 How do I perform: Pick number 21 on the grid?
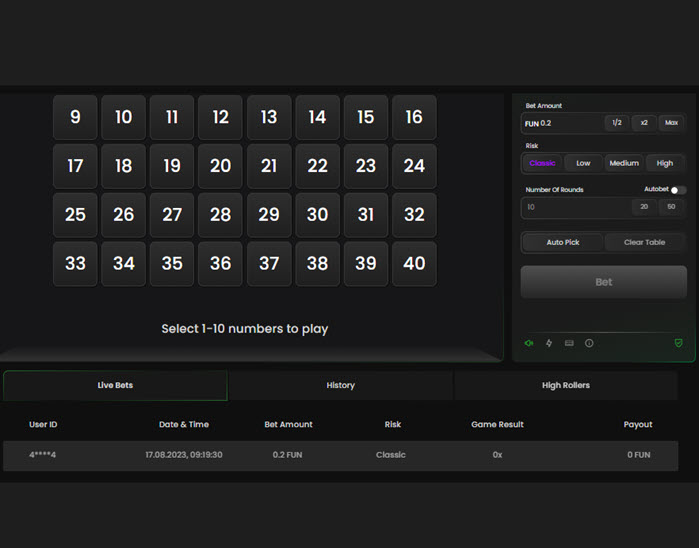point(269,166)
